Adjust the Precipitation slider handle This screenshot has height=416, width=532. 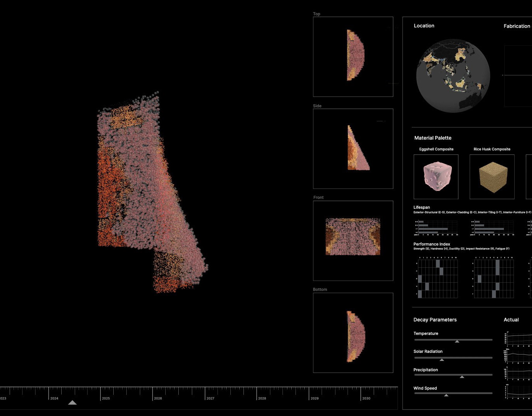pyautogui.click(x=462, y=377)
